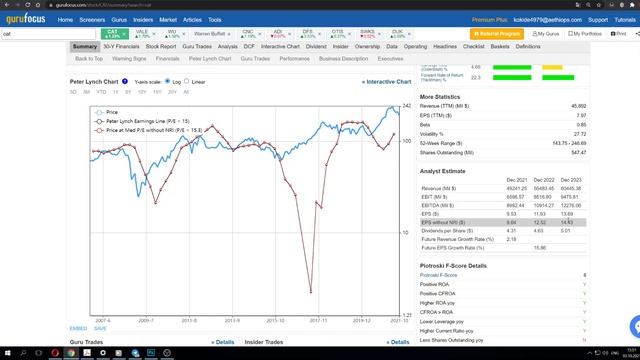Remove DUK ticker tab with its X
The width and height of the screenshot is (640, 360).
(409, 34)
